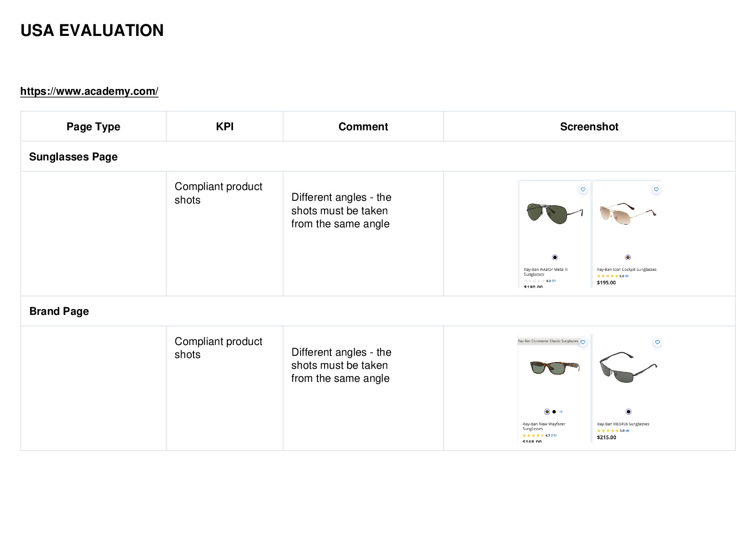Click heart icon on Icon Cockpit Sunglasses
This screenshot has width=756, height=535.
tap(656, 190)
